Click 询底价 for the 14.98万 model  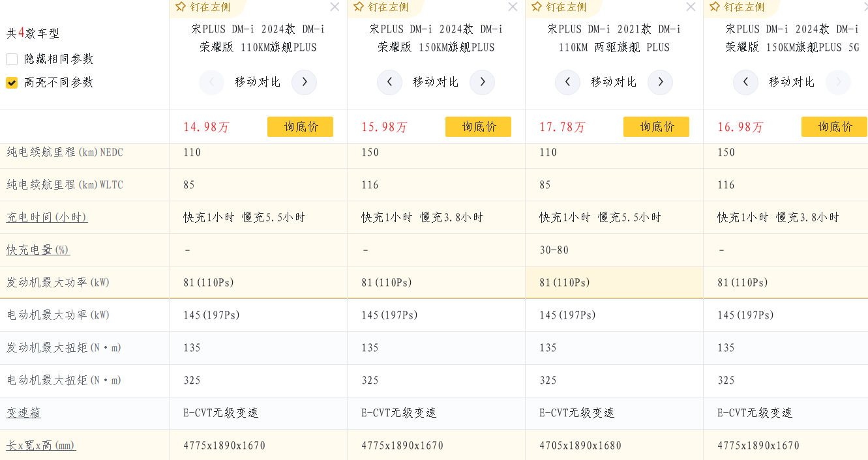tap(300, 127)
